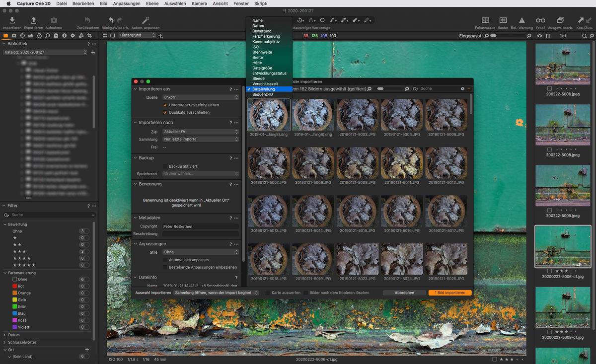Toggle the eye visibility icon above browser
The image size is (596, 364).
pos(539,36)
